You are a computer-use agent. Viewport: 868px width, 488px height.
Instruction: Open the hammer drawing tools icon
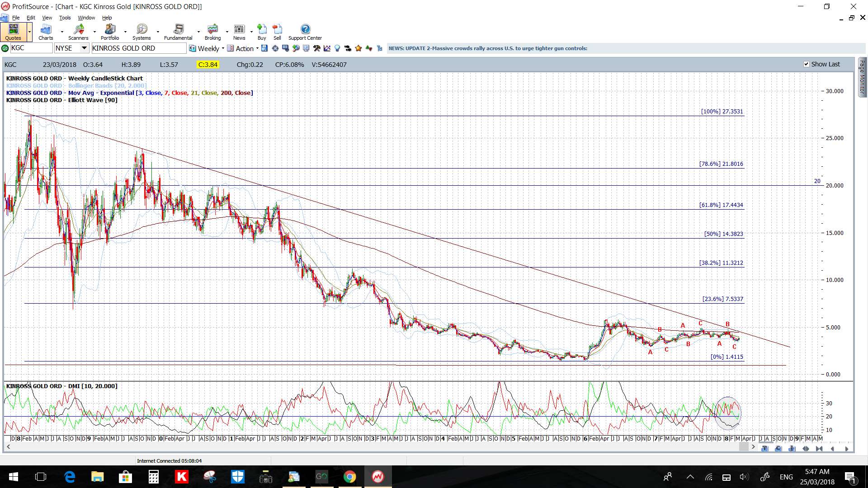(316, 48)
